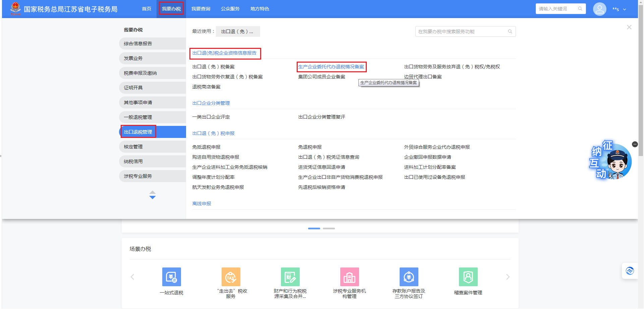The image size is (644, 309).
Task: Click the 存款账户报告及三方协议签订 icon
Action: [x=409, y=277]
